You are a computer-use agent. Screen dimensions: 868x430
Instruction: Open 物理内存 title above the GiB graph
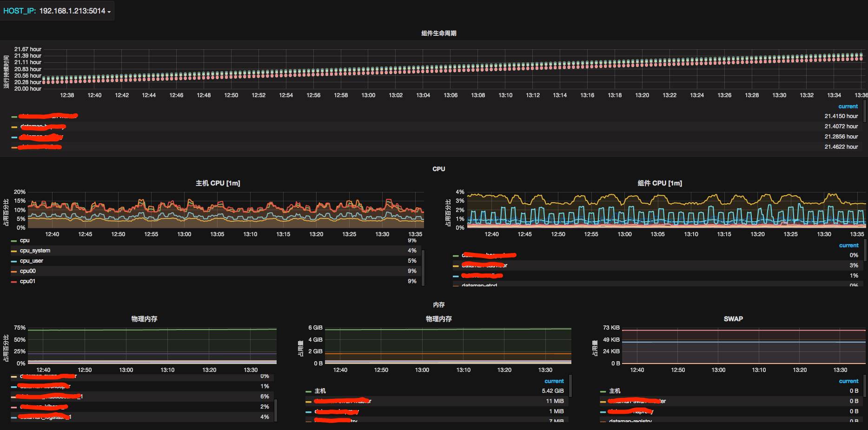point(438,319)
